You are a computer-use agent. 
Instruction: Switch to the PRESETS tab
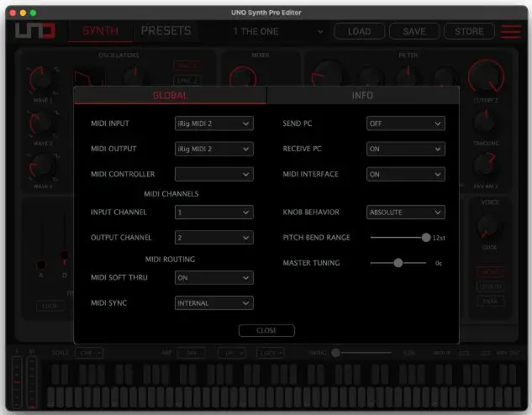tap(166, 31)
